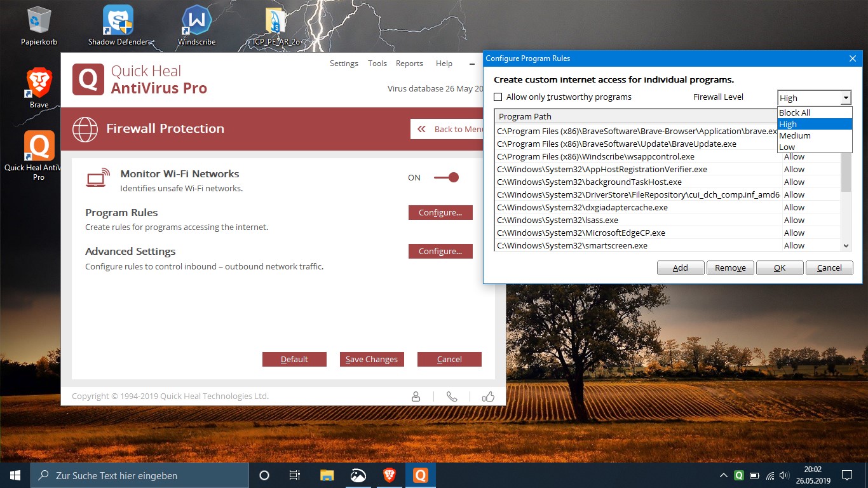Click the green Quick Heal tray icon

(739, 475)
